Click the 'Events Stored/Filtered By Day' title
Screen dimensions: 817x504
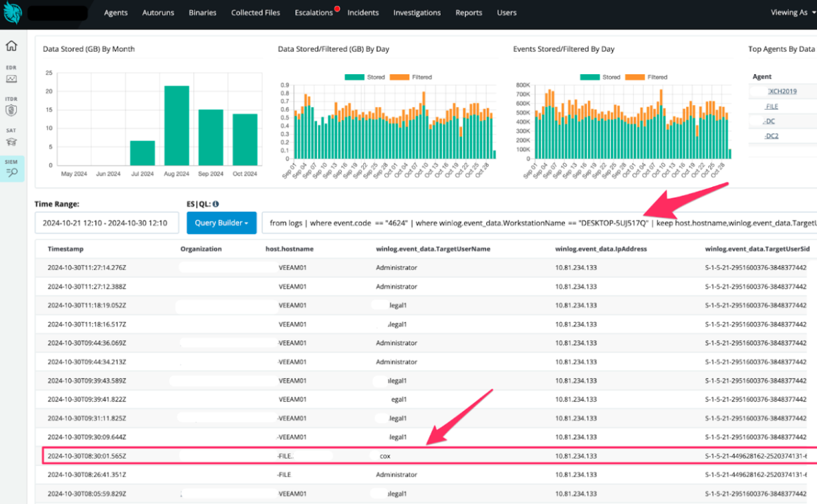click(x=564, y=49)
